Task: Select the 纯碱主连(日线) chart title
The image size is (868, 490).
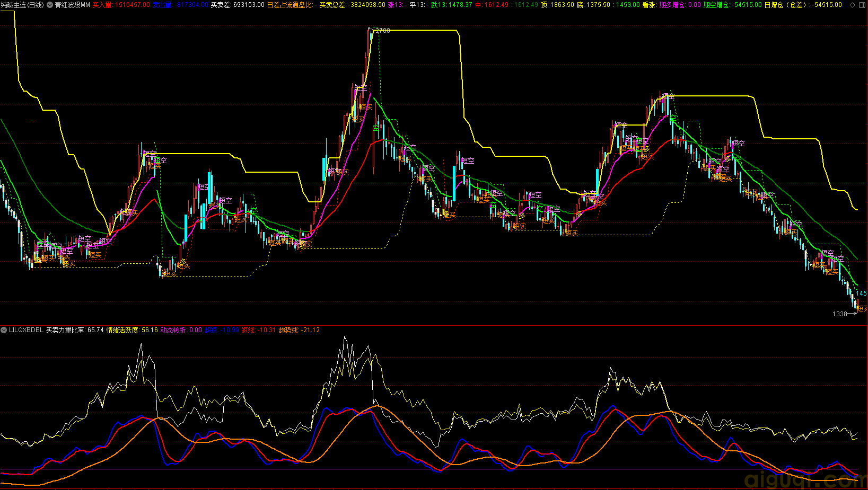Action: [23, 5]
